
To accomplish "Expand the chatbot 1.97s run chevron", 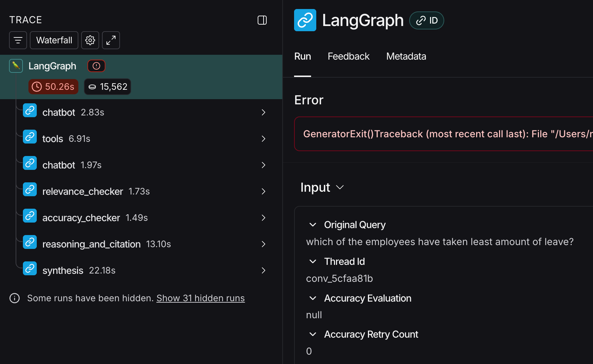I will pyautogui.click(x=264, y=165).
